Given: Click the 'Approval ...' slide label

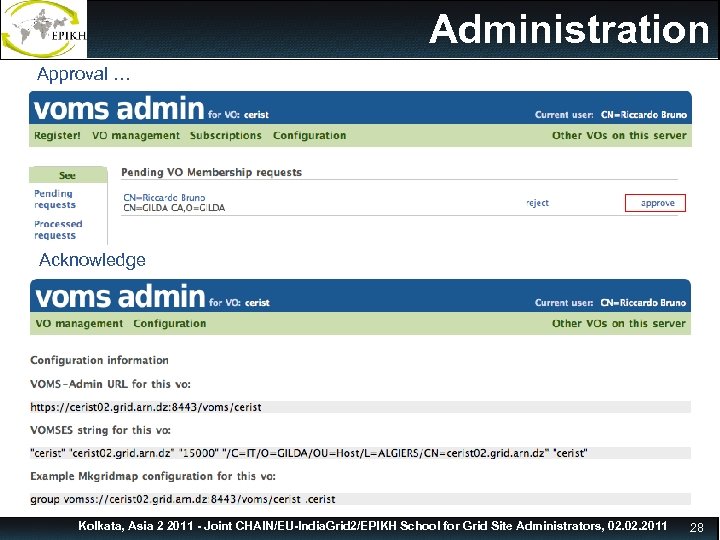Looking at the screenshot, I should click(84, 74).
